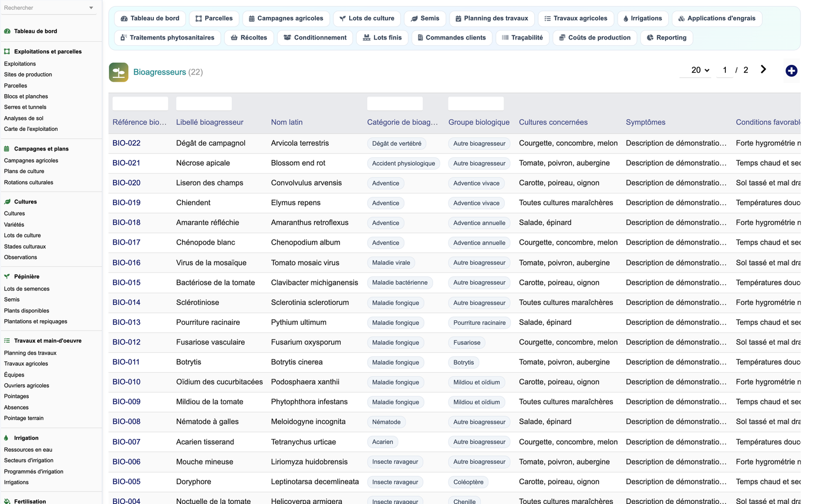Viewport: 815px width, 504px height.
Task: Click the Pépinière section sprout icon
Action: tap(7, 277)
